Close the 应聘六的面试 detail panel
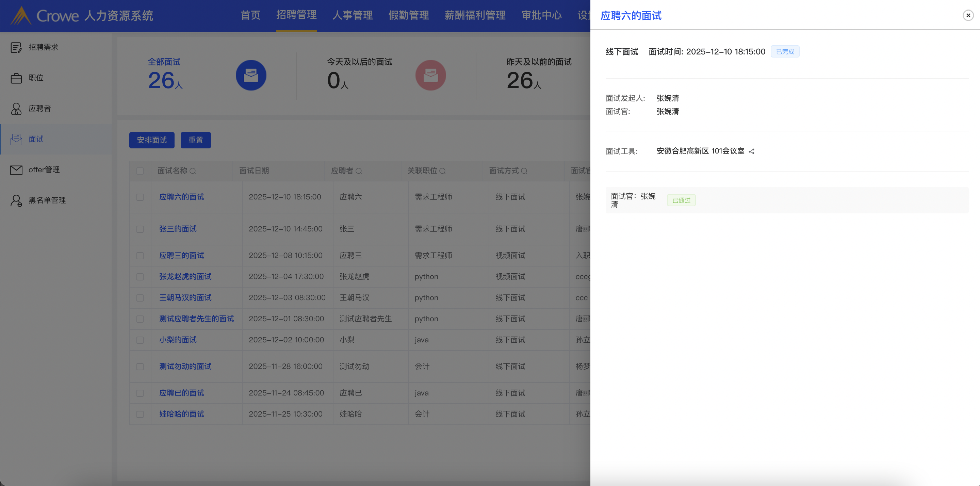The height and width of the screenshot is (486, 980). (x=968, y=15)
